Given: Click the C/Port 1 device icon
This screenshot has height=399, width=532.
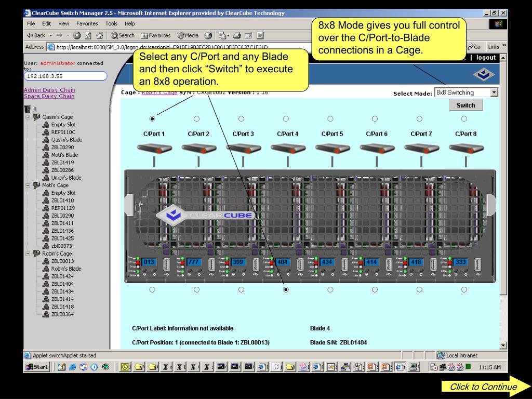Looking at the screenshot, I should point(154,148).
